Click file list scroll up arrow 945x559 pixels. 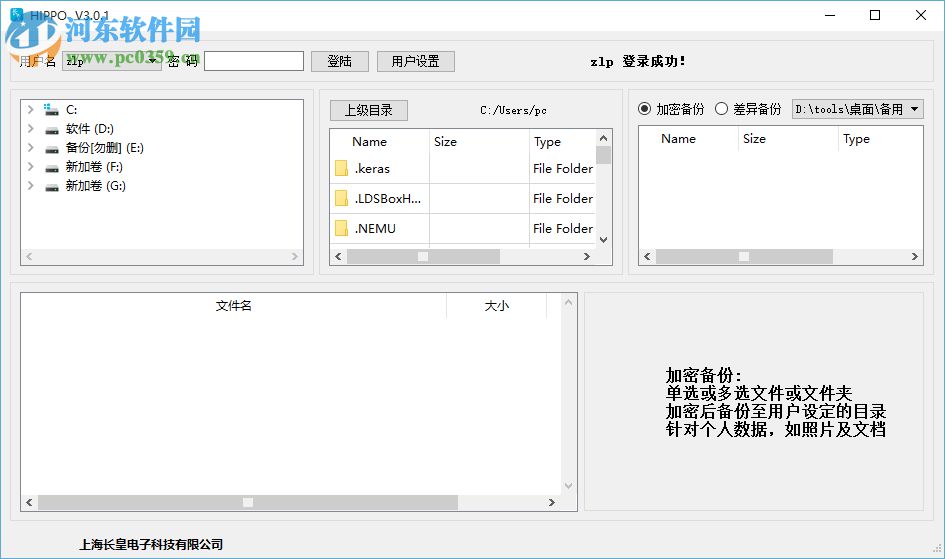pyautogui.click(x=603, y=138)
